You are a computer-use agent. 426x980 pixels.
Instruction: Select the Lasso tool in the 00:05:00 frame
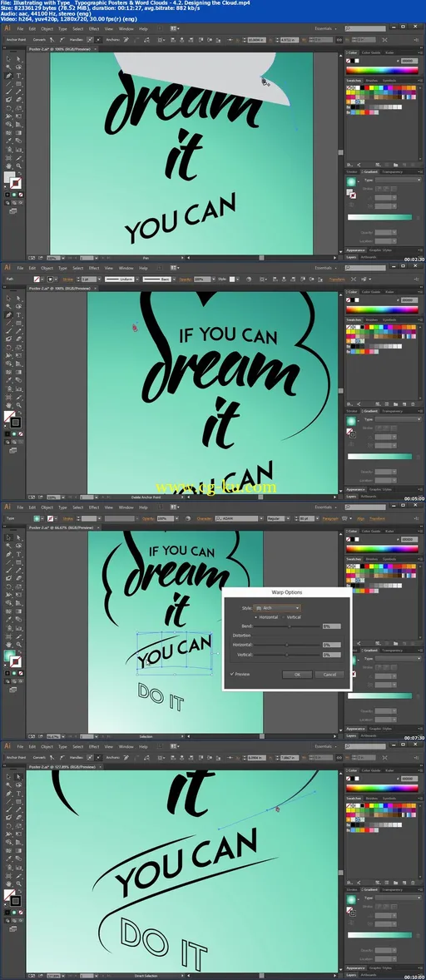[19, 306]
